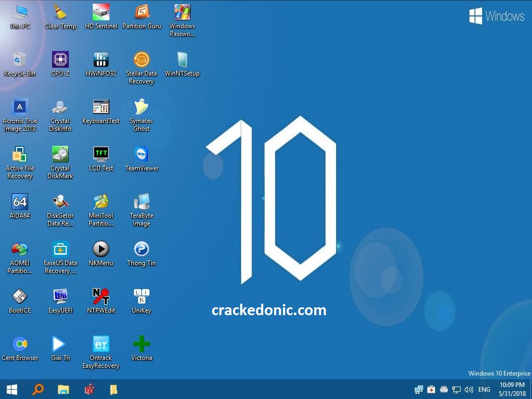Launch Clear Temp broom icon
Image resolution: width=532 pixels, height=399 pixels.
[x=60, y=17]
